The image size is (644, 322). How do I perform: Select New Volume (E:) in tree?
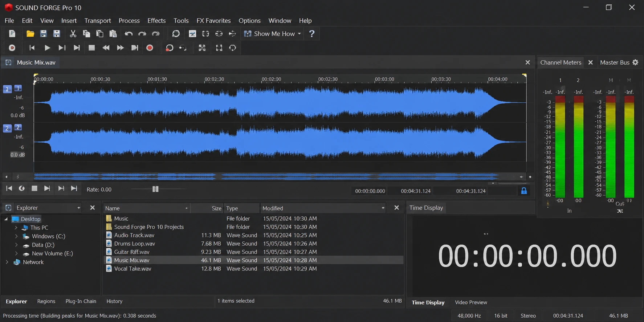52,253
